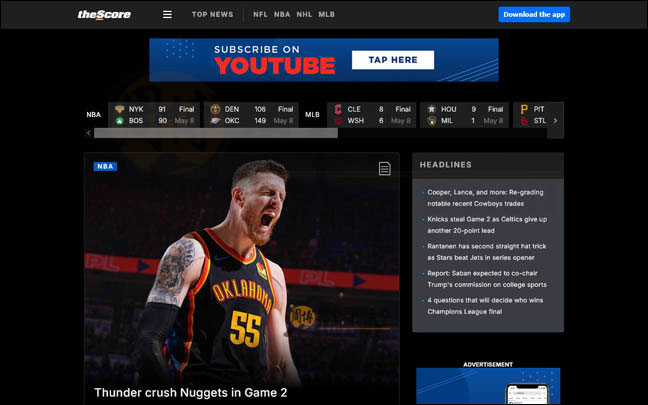Viewport: 648px width, 405px height.
Task: Open the NHL section
Action: [x=304, y=14]
